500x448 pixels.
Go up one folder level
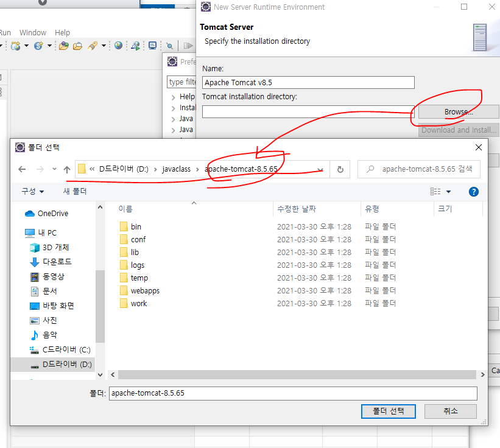pos(66,169)
